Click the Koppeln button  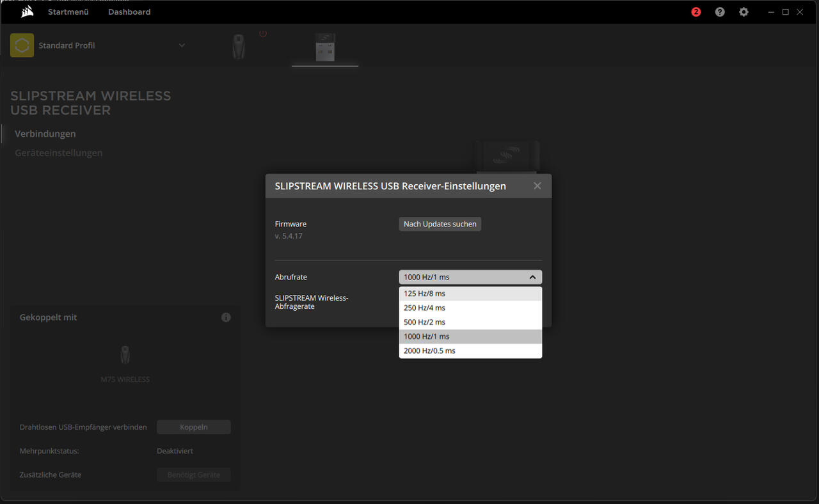coord(194,427)
